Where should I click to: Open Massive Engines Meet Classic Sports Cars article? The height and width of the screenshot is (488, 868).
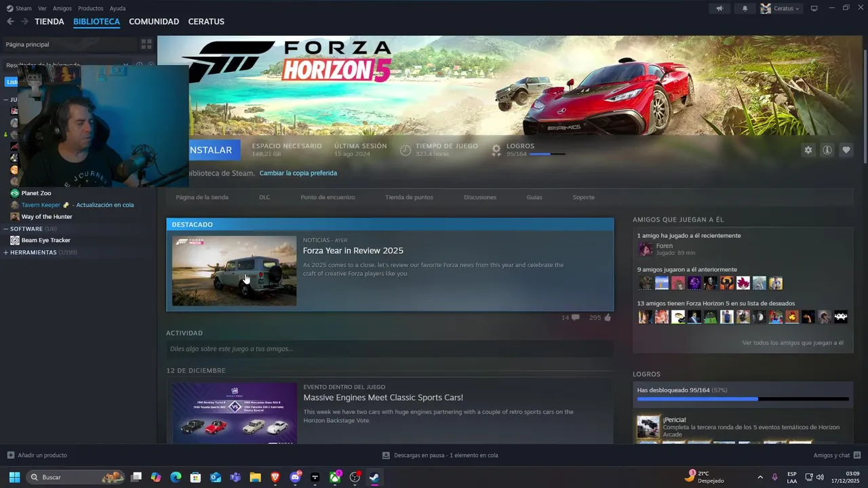click(383, 398)
